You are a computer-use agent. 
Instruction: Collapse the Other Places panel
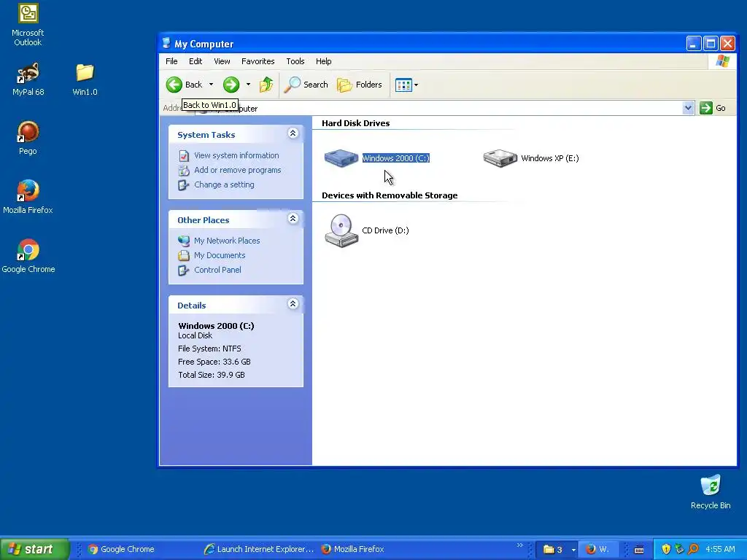click(293, 219)
